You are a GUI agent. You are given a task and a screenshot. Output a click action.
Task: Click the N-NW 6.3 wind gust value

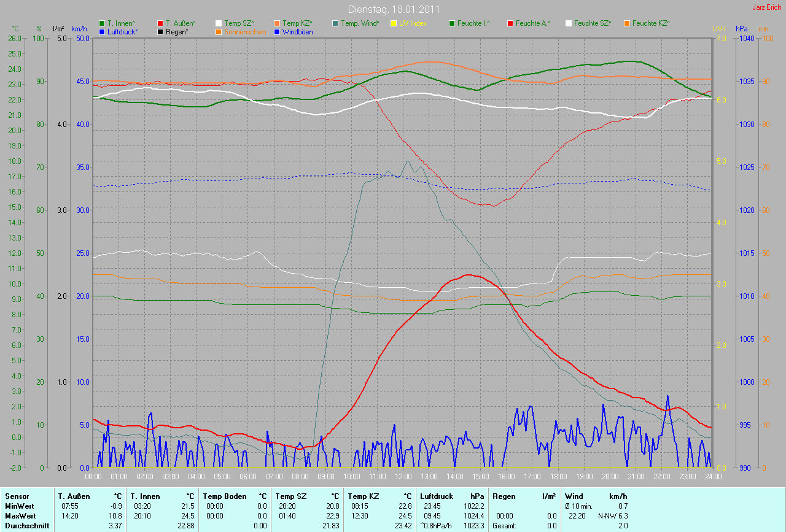614,516
